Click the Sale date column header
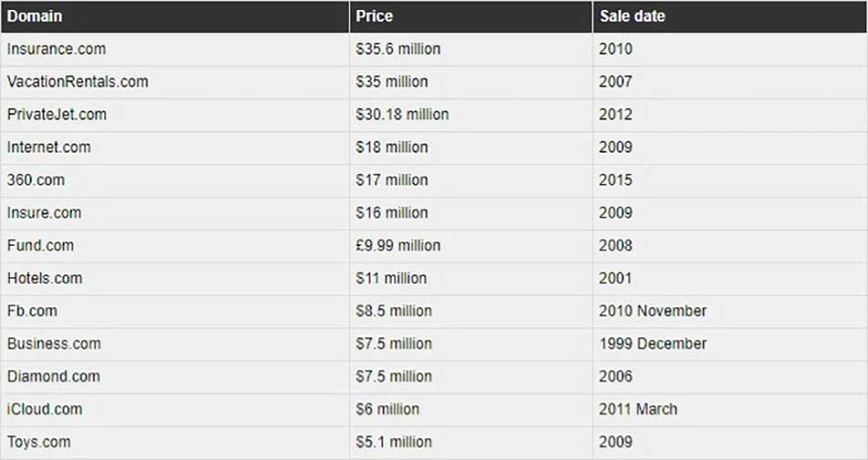868x460 pixels. pyautogui.click(x=632, y=16)
